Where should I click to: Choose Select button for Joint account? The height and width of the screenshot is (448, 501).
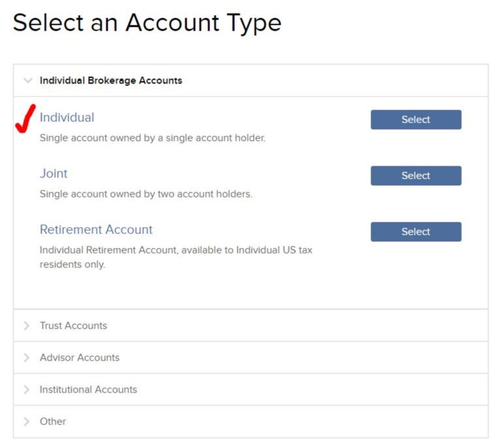(416, 175)
